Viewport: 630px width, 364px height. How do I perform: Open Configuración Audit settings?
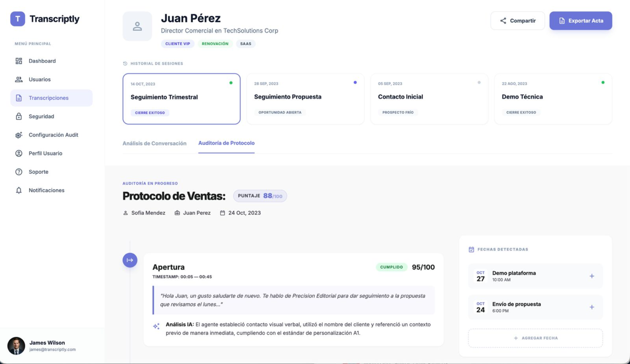tap(51, 135)
